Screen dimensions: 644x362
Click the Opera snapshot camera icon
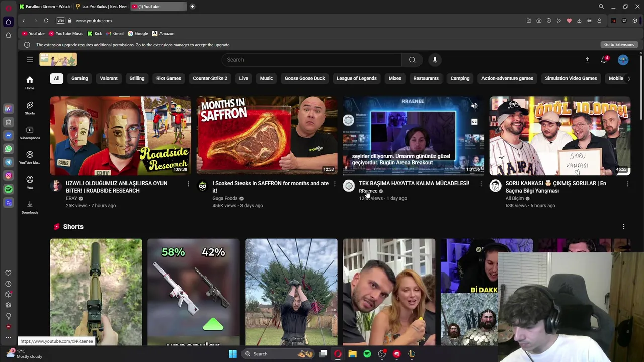tap(539, 21)
